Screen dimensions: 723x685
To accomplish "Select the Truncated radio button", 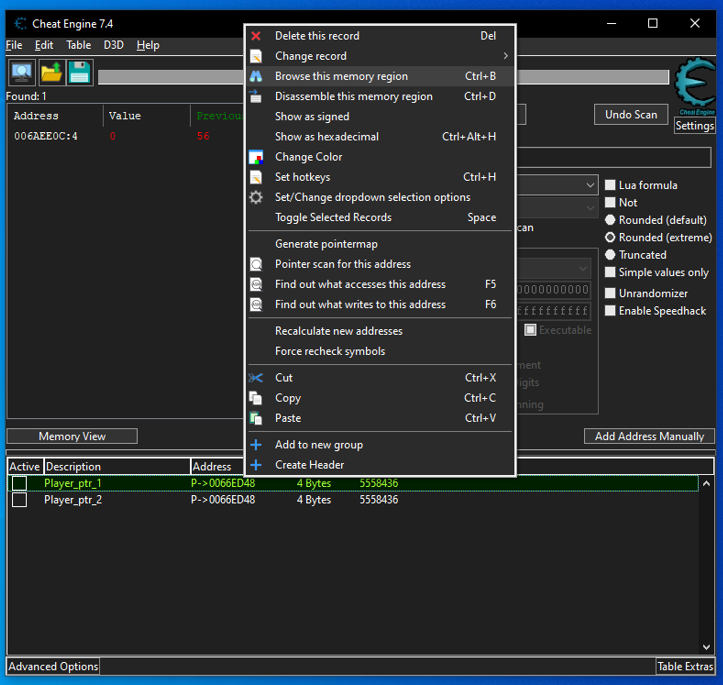I will [610, 255].
